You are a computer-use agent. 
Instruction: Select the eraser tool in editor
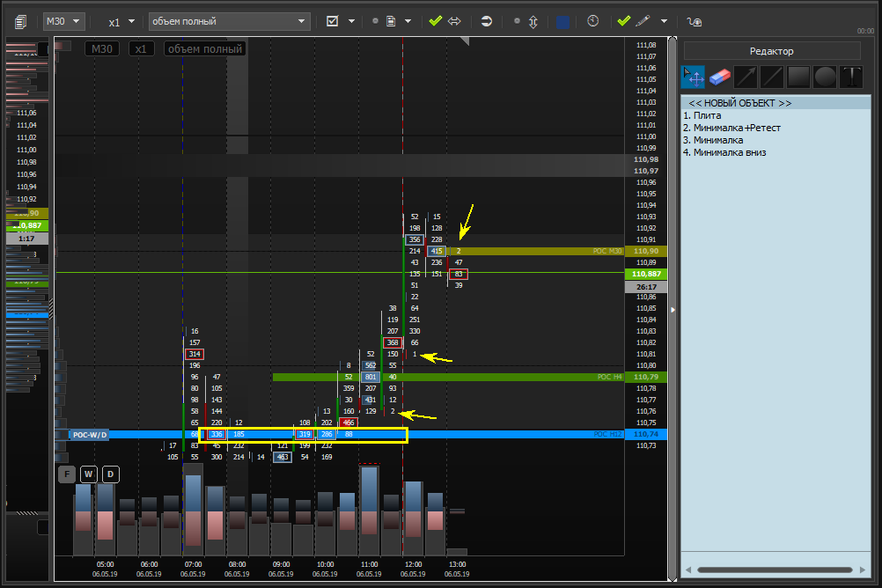(x=719, y=77)
